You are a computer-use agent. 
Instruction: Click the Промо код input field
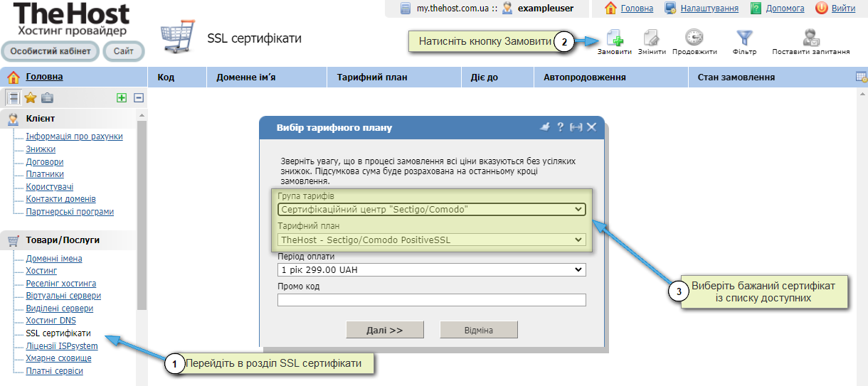click(x=431, y=300)
